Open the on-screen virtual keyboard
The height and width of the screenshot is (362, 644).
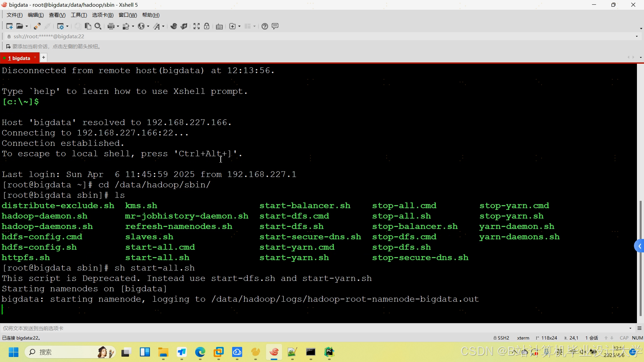click(219, 26)
